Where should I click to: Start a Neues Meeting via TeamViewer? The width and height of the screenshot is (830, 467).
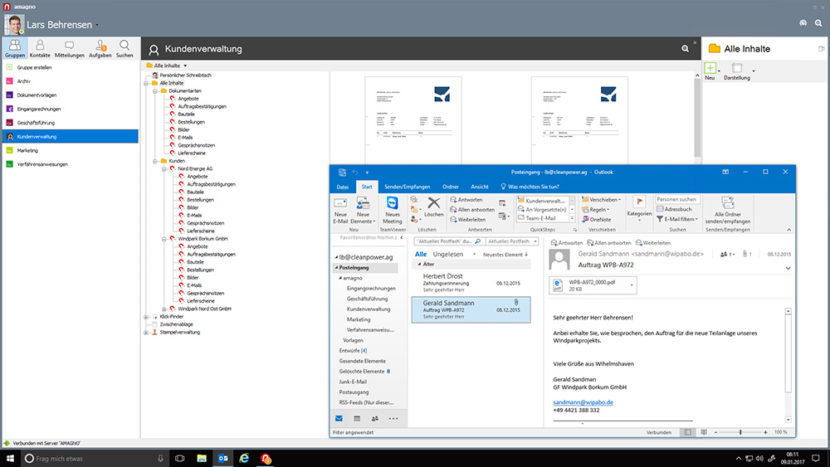pos(392,210)
